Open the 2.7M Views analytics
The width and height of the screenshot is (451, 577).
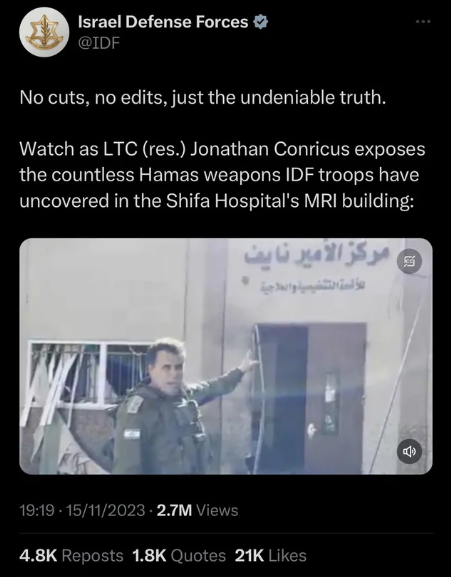click(197, 510)
